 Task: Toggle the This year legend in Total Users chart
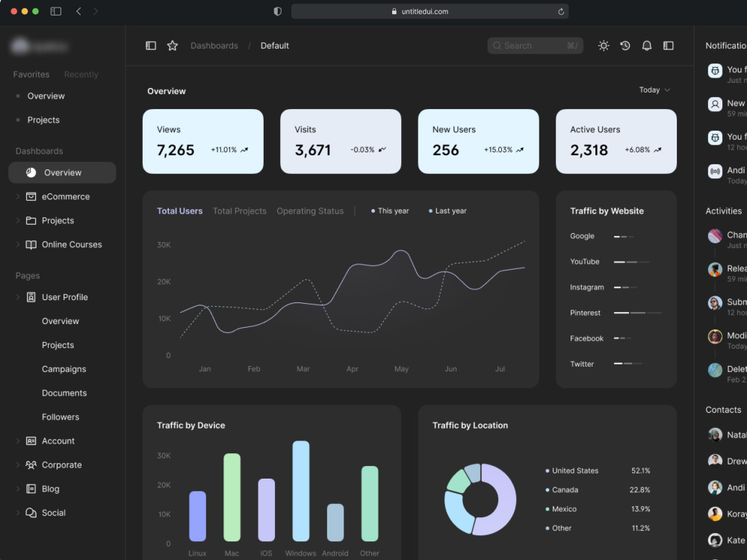389,211
